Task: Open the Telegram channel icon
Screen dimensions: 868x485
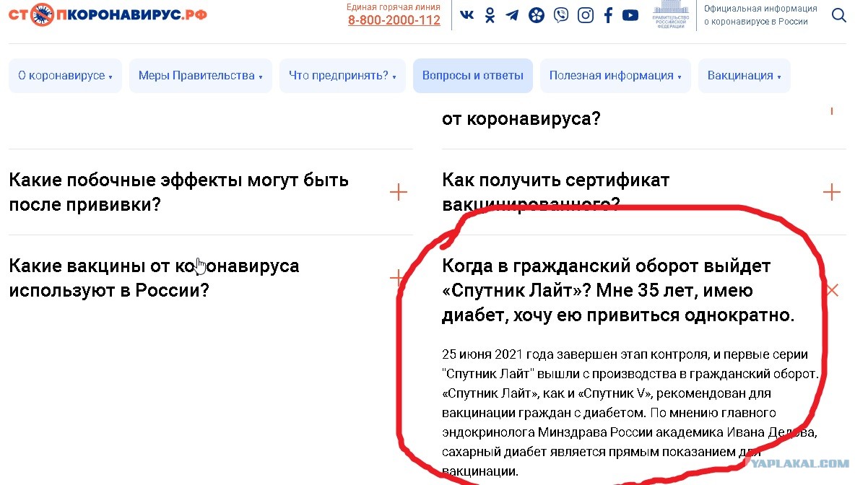Action: pos(512,14)
